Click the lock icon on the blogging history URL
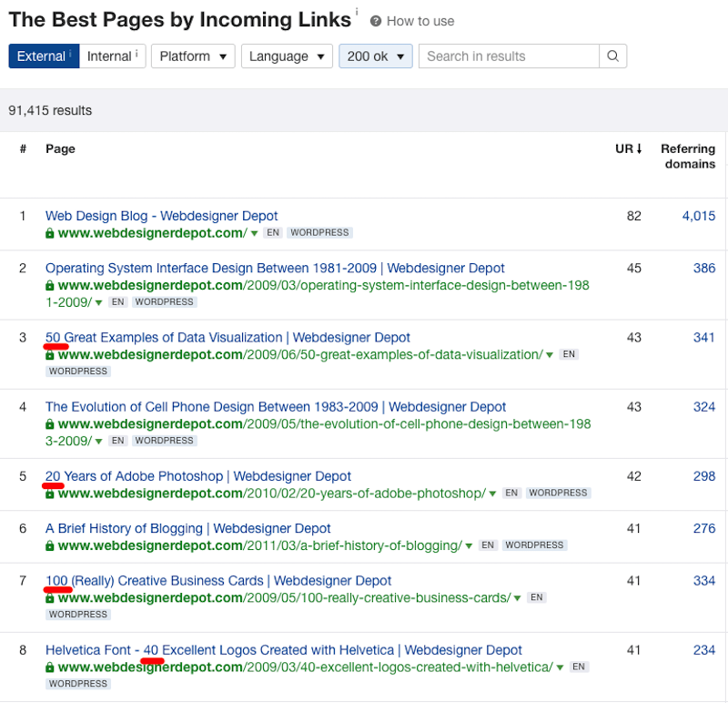This screenshot has width=728, height=703. [x=50, y=546]
